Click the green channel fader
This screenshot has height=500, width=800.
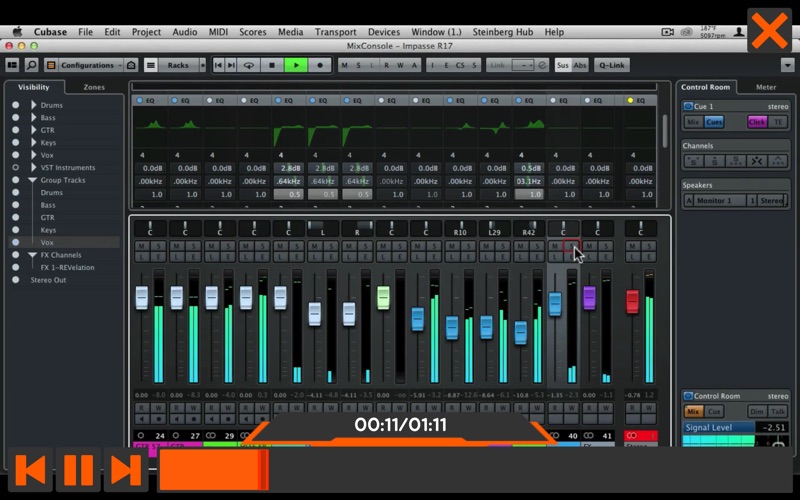click(x=383, y=297)
